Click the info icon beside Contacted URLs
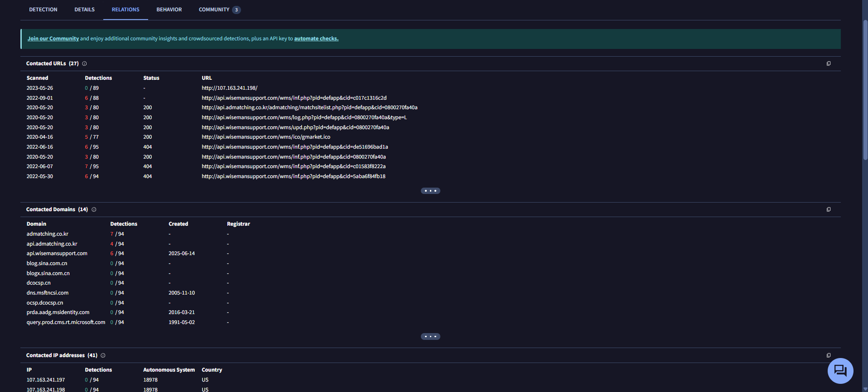 (84, 64)
